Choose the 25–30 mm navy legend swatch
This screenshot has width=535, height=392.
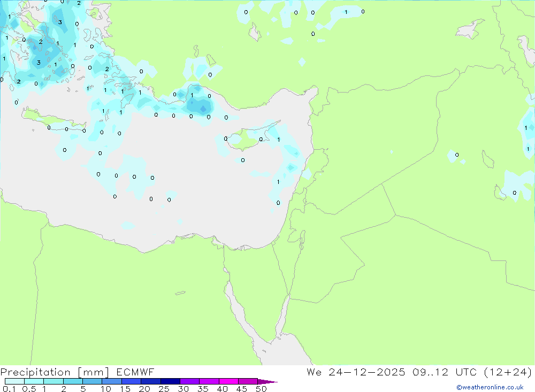click(170, 381)
